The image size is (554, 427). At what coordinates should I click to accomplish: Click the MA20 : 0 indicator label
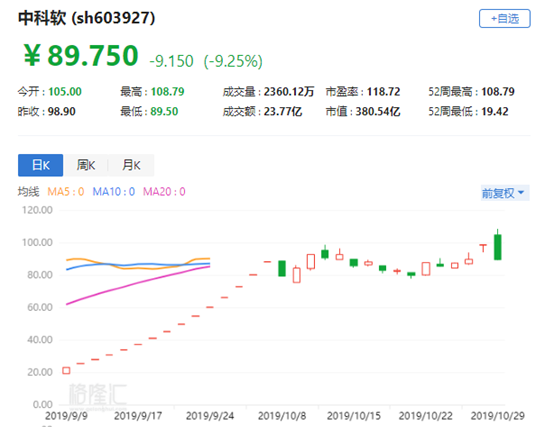tap(164, 192)
